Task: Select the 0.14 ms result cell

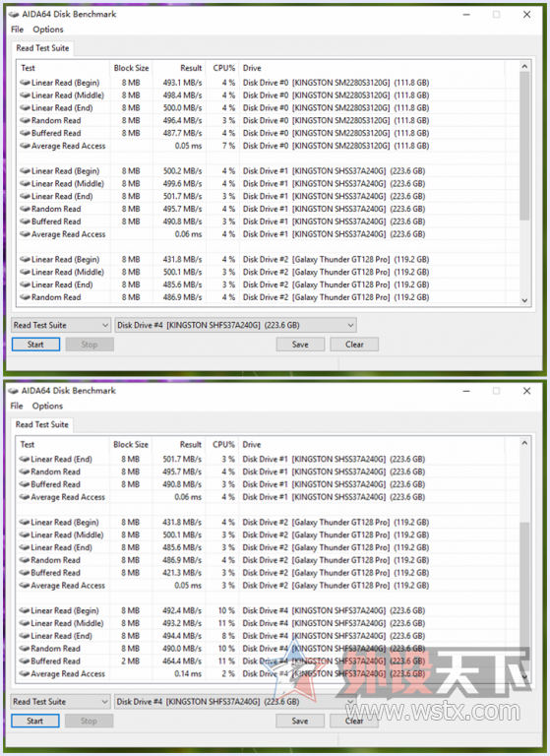Action: [188, 673]
